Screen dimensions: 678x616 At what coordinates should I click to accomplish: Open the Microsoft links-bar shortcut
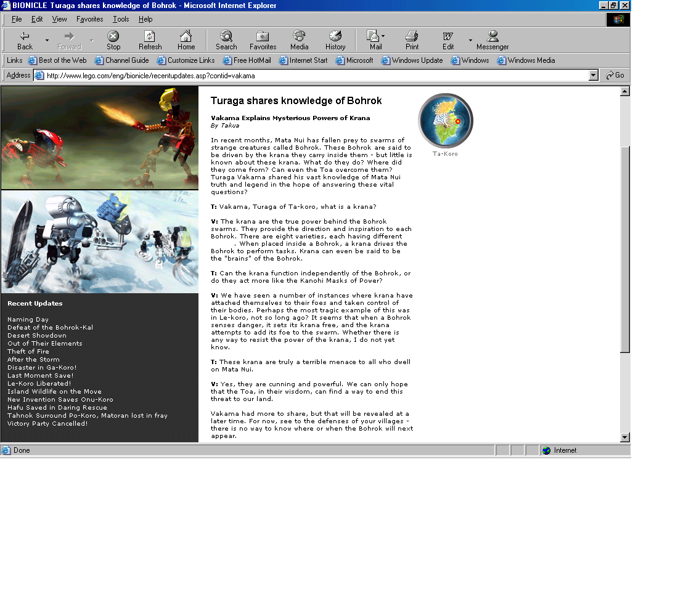pyautogui.click(x=354, y=60)
